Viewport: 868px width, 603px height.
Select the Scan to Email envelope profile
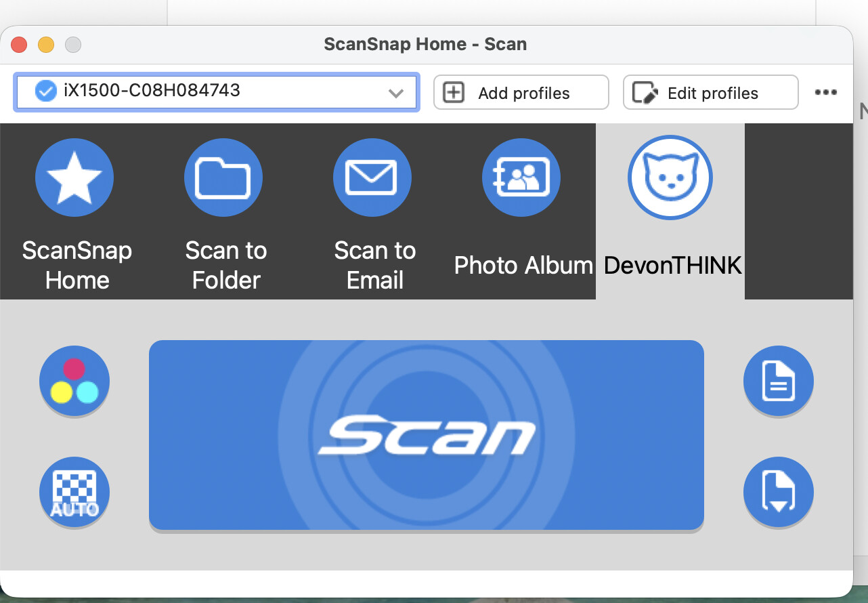372,178
